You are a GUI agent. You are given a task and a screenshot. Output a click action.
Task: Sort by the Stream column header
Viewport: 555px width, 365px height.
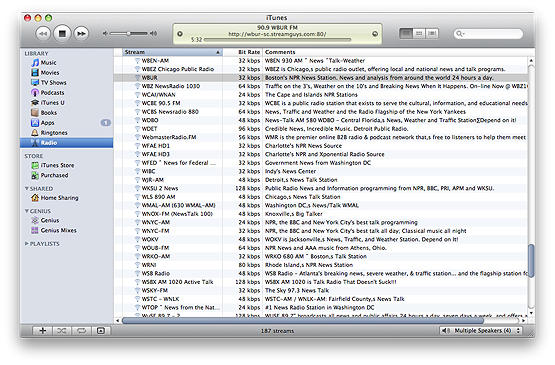pos(172,52)
